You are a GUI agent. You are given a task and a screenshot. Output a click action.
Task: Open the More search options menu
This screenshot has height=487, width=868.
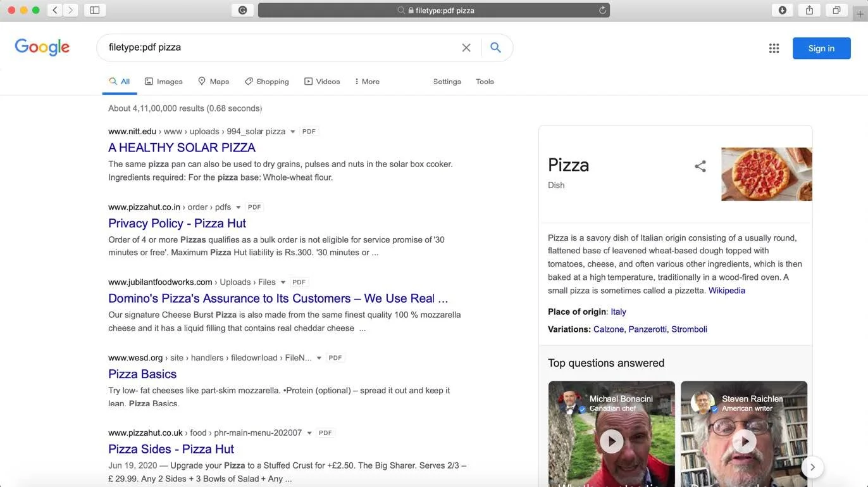(x=367, y=82)
